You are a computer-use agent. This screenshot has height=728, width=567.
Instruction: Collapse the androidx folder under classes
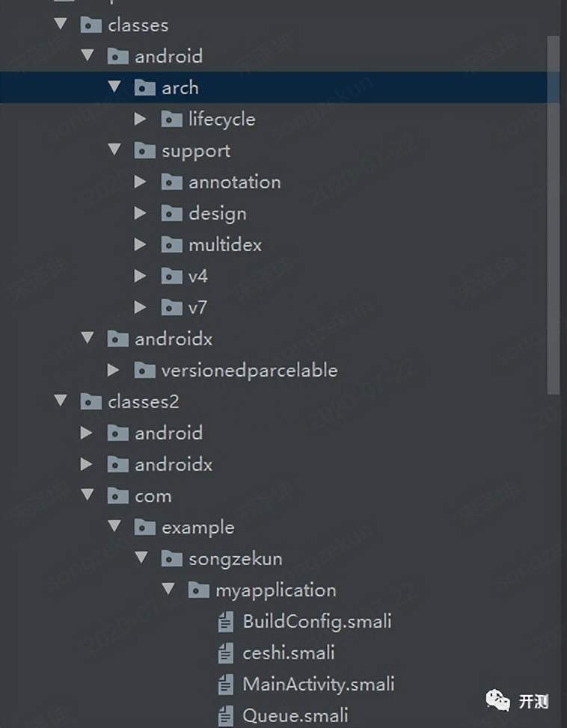88,338
